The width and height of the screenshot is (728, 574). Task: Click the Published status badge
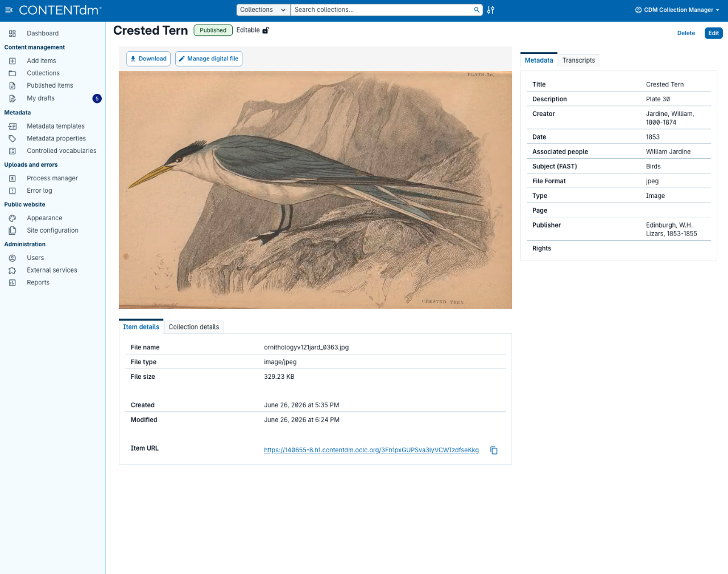(213, 30)
